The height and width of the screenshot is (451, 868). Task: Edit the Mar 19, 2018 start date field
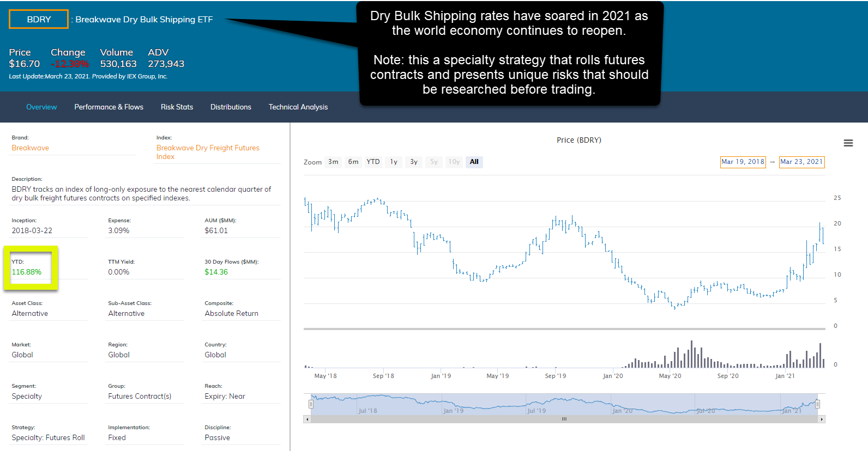tap(743, 162)
